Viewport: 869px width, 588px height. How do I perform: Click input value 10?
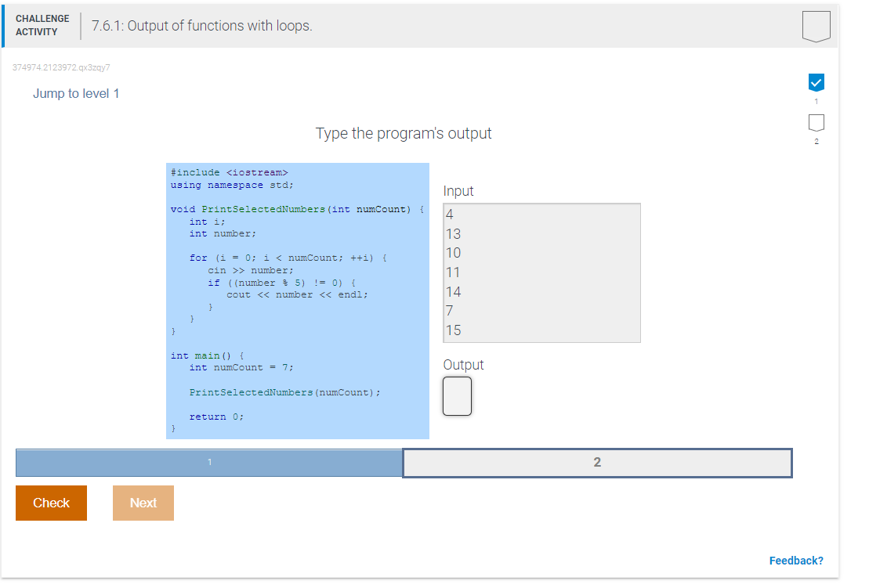pos(454,253)
